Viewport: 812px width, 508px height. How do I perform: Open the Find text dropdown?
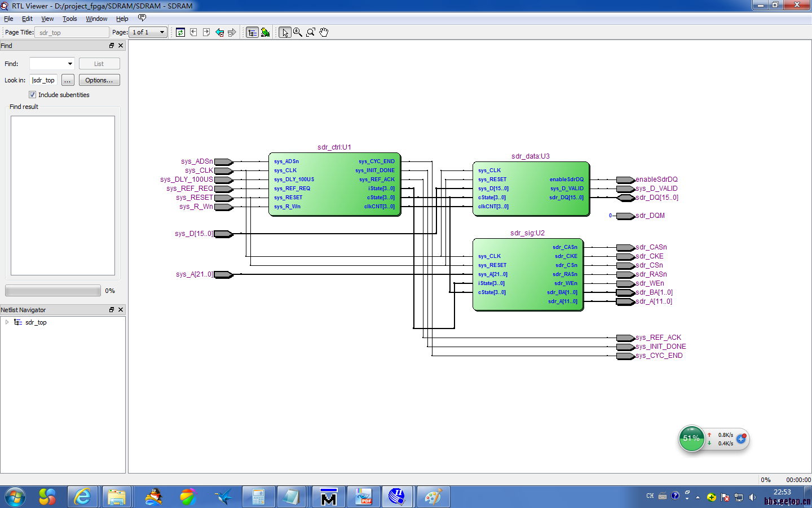point(70,64)
